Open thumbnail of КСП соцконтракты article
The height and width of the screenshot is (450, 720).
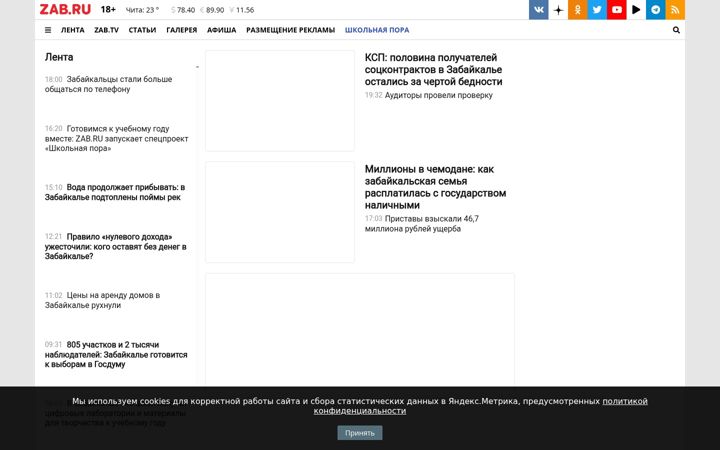(x=280, y=101)
